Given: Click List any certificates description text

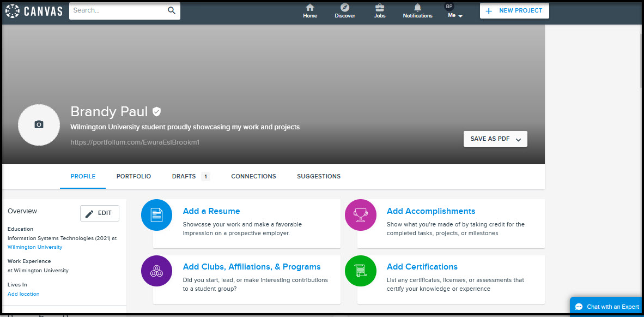Looking at the screenshot, I should [455, 284].
